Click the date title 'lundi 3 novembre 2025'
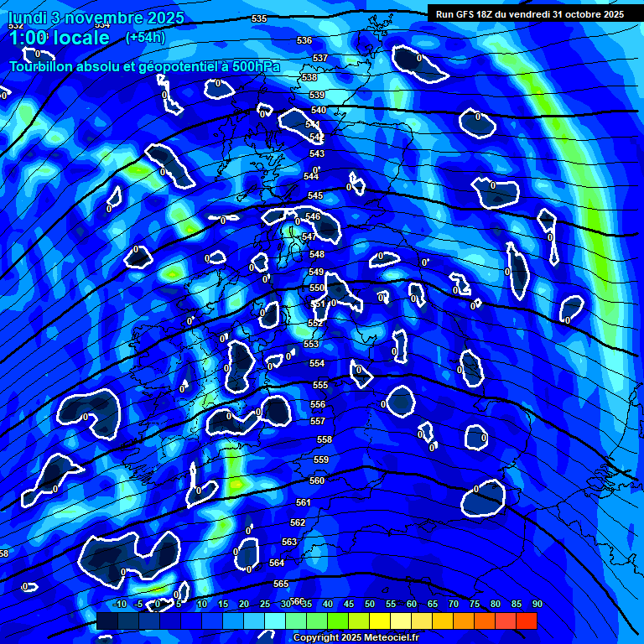 (x=96, y=18)
